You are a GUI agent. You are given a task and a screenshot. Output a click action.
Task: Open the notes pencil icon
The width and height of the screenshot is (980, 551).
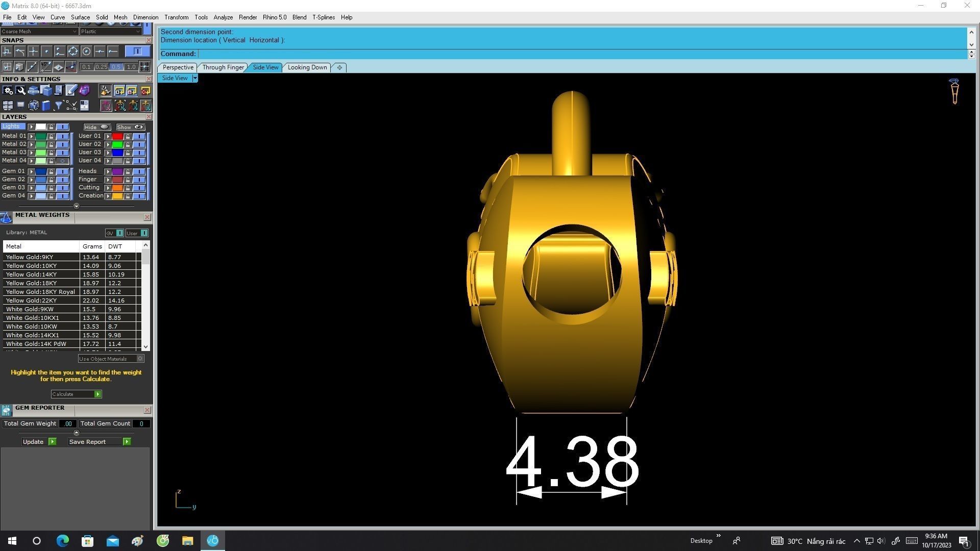coord(71,91)
